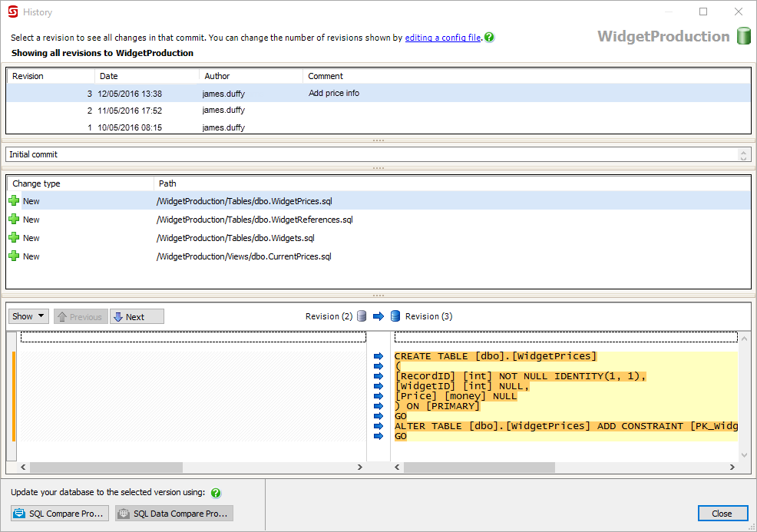Click green plus icon for dbo.CurrentPrices.sql
757x532 pixels.
14,256
